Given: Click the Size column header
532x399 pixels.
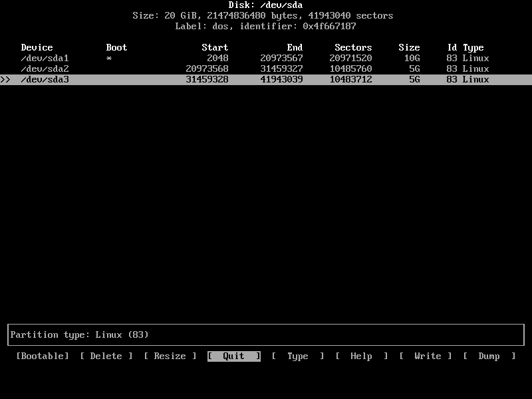Looking at the screenshot, I should (x=409, y=47).
